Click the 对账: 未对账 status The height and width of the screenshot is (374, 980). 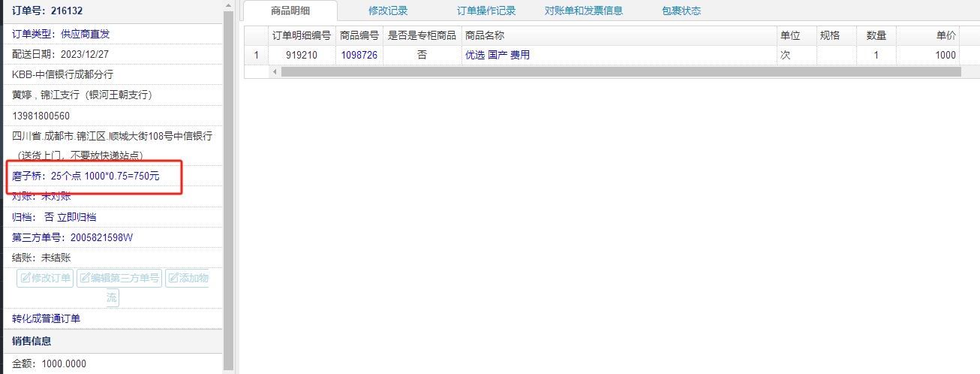[x=41, y=197]
